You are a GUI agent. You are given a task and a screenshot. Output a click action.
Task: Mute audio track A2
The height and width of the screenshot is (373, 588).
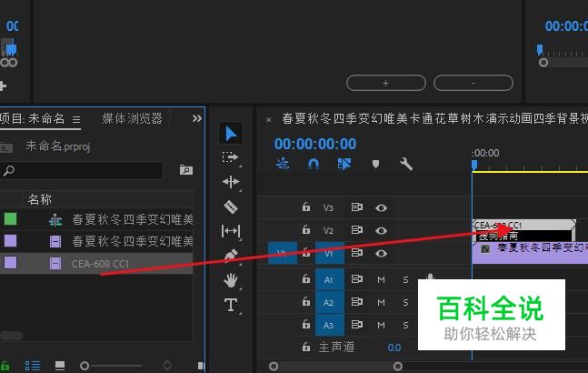tap(381, 302)
